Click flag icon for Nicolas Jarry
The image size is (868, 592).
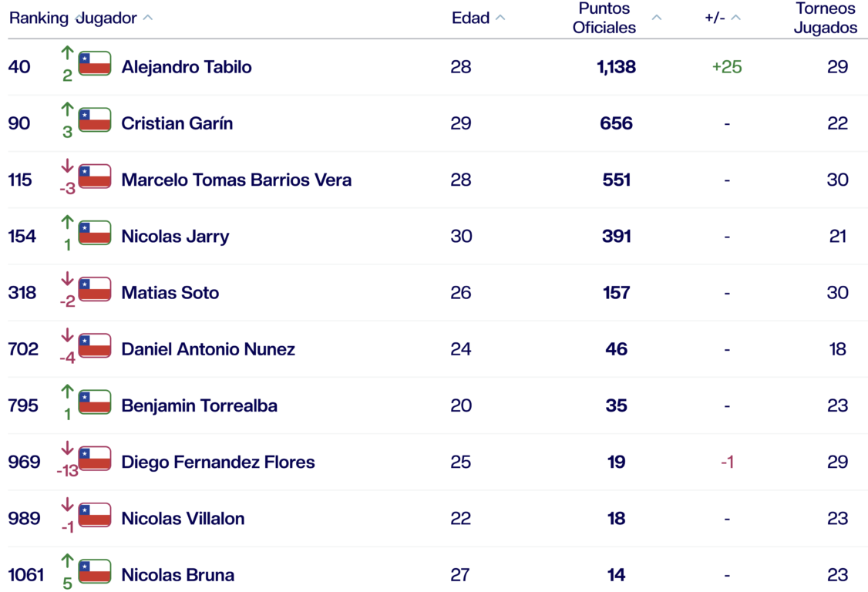(x=95, y=233)
